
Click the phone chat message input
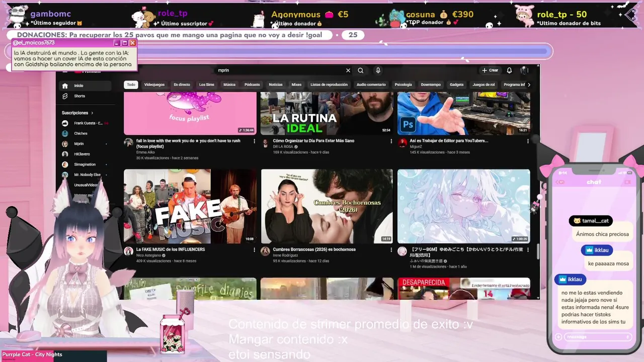click(x=598, y=337)
